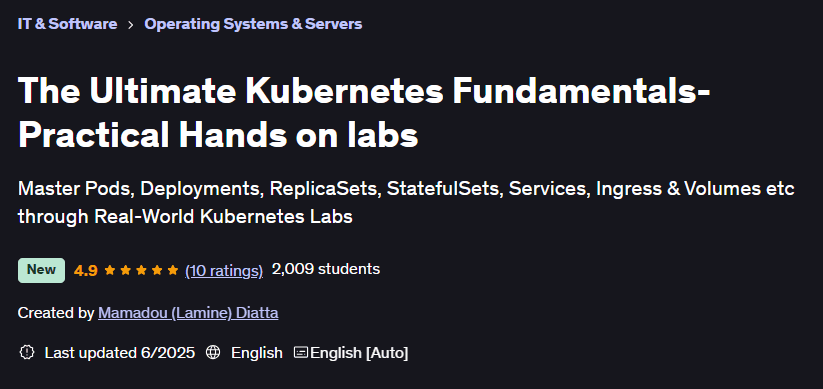Click the course title heading
This screenshot has height=389, width=823.
pos(364,113)
